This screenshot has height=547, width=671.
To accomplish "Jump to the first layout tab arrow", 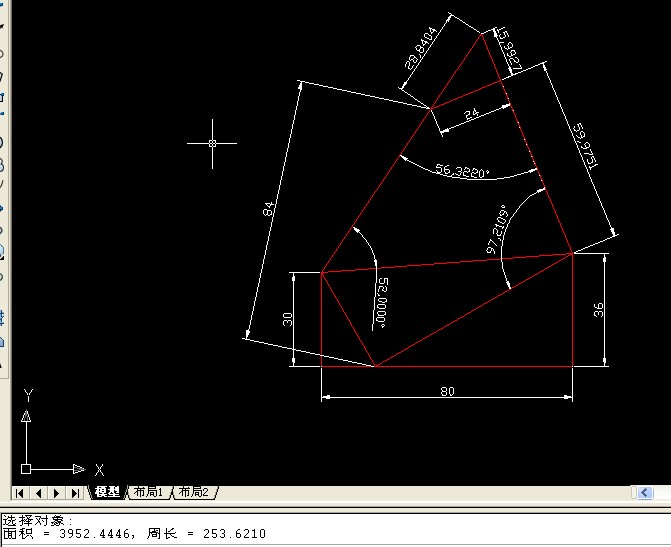I will (x=20, y=493).
